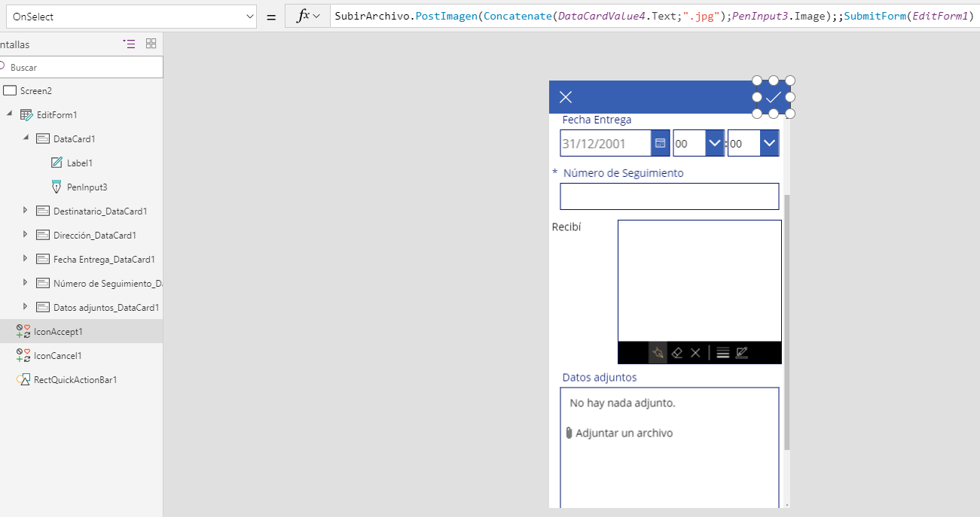Clear the signature with the X icon
The image size is (980, 517).
[x=695, y=352]
